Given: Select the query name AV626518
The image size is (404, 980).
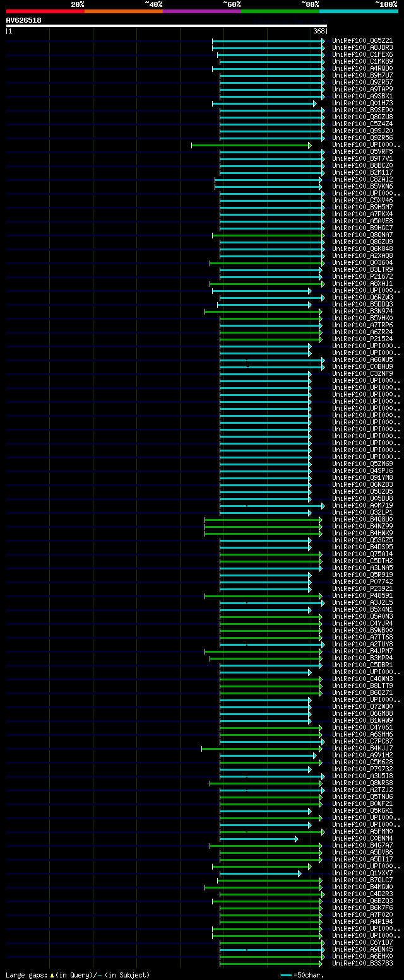Looking at the screenshot, I should point(23,20).
